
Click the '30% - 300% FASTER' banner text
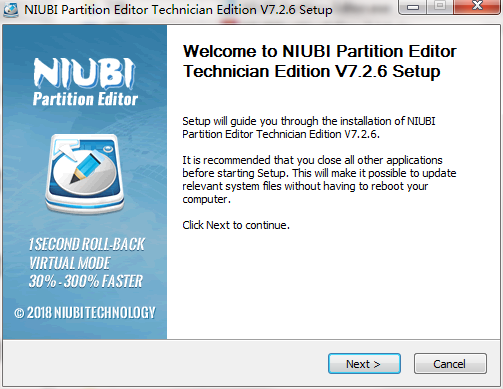86,281
